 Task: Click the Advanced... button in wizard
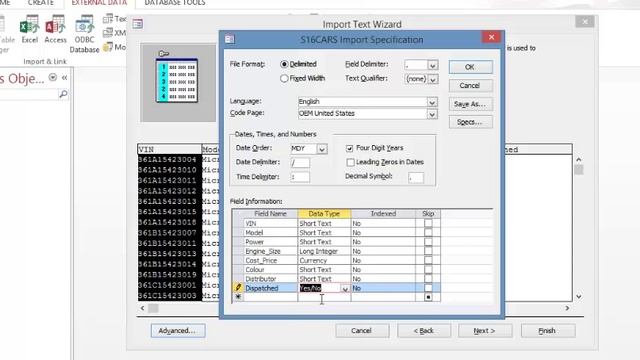[x=178, y=330]
